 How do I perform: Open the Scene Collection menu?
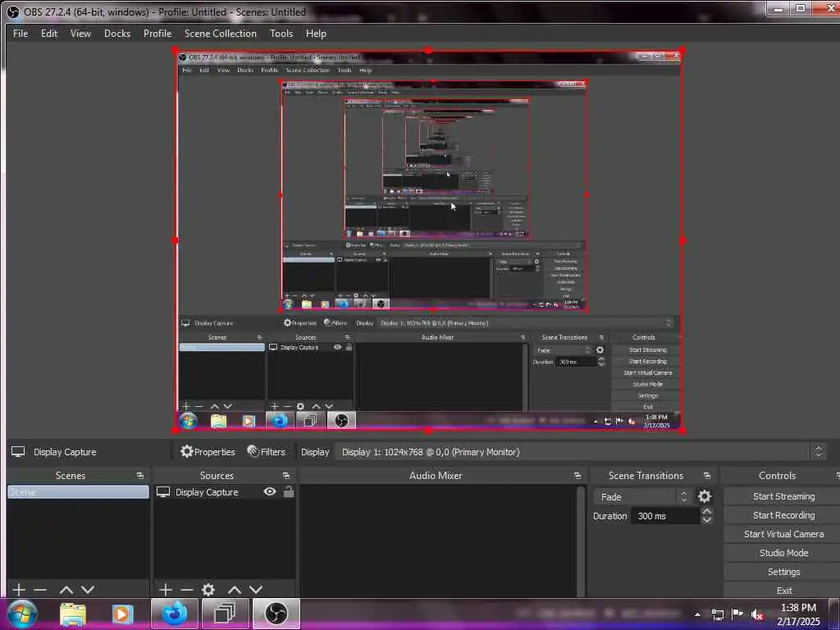click(x=220, y=33)
